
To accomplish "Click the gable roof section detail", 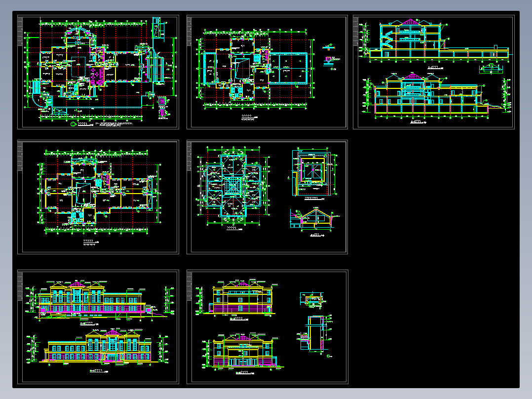I will tap(314, 220).
